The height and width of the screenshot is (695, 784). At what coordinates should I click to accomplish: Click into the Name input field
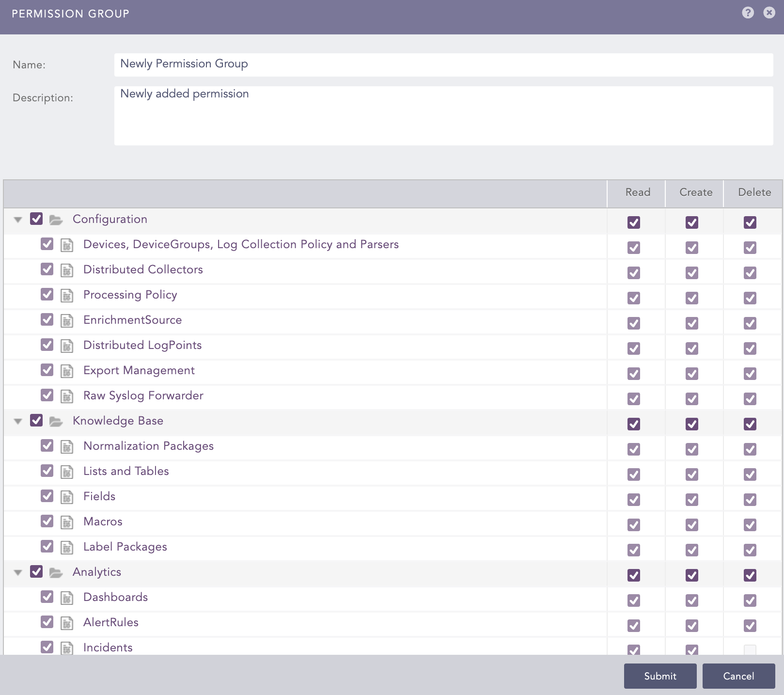[443, 64]
